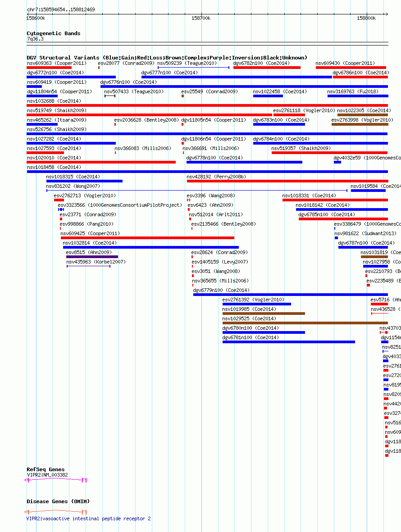Open esv1405159 (Levy2007) label
Viewport: 401px width, 532px height.
click(x=220, y=263)
